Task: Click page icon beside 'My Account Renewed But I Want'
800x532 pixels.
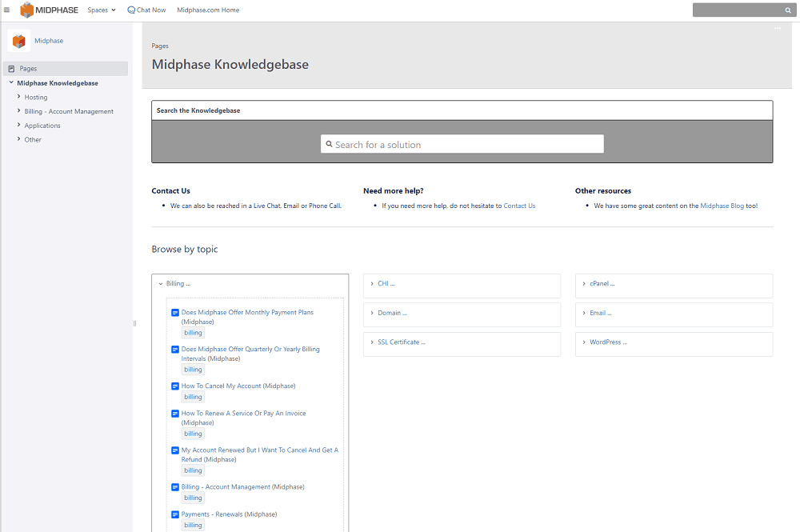Action: pyautogui.click(x=175, y=450)
